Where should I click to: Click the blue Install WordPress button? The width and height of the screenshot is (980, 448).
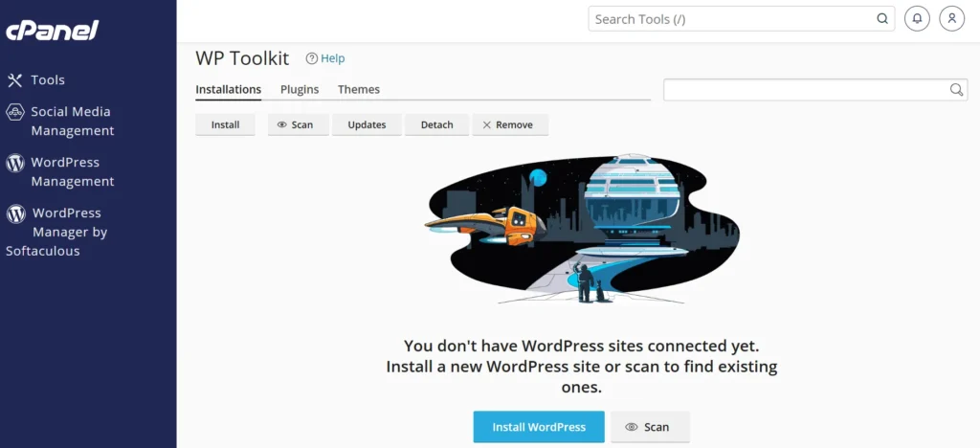pyautogui.click(x=539, y=427)
